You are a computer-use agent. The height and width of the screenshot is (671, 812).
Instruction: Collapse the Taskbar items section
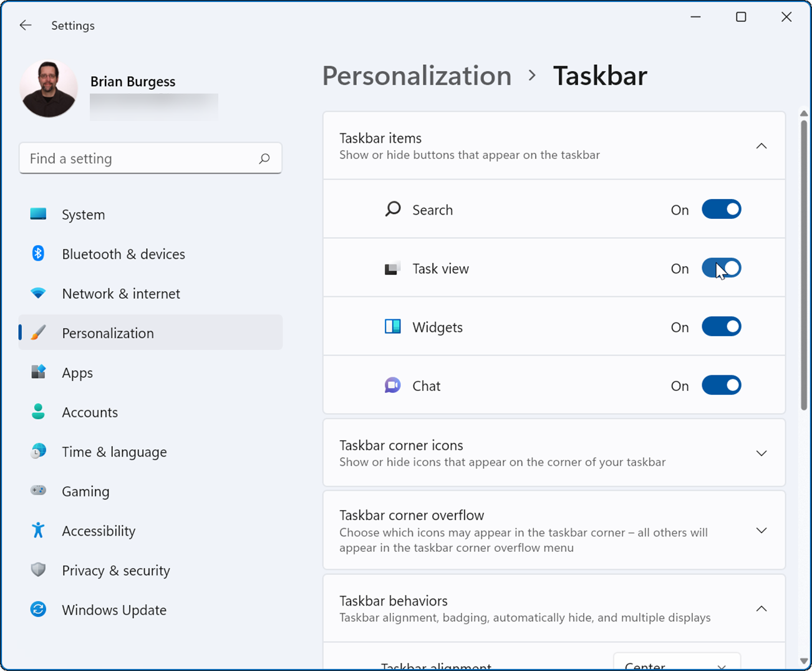tap(761, 145)
